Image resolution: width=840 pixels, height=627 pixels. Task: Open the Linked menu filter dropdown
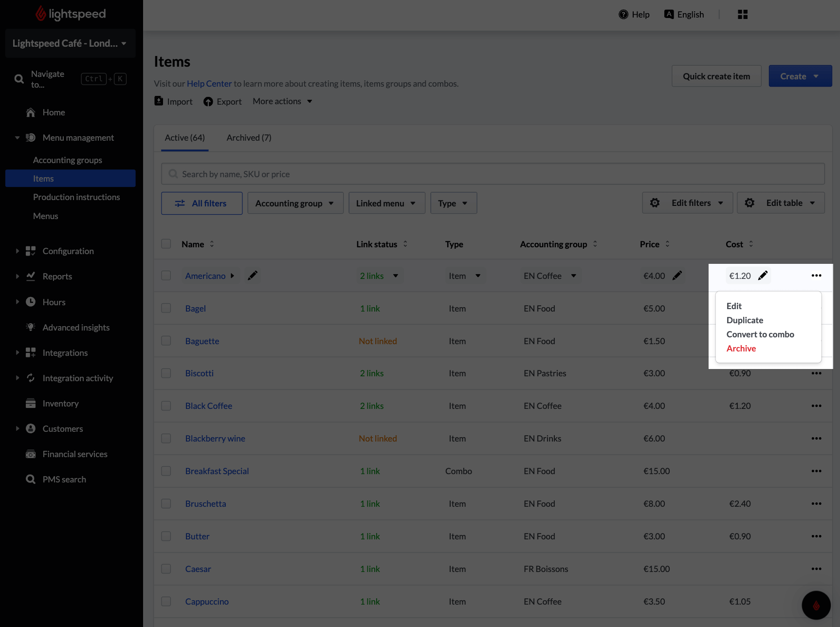click(387, 203)
